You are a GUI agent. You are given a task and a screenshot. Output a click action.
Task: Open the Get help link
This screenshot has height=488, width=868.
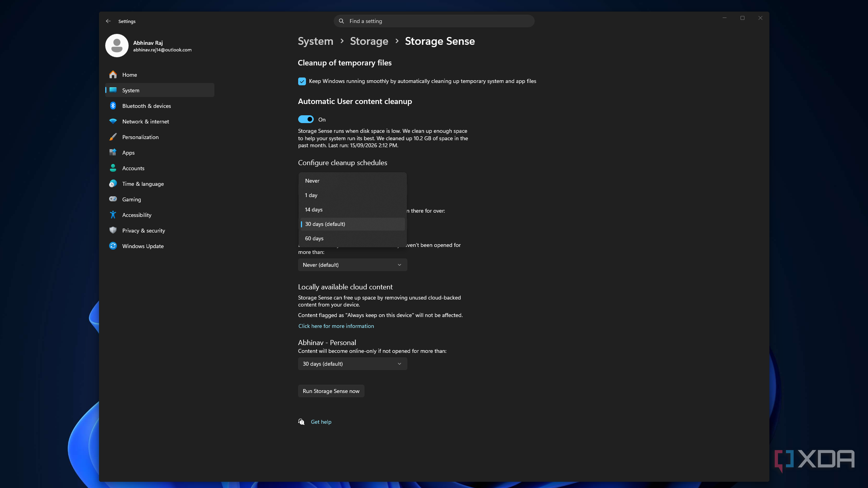point(321,422)
